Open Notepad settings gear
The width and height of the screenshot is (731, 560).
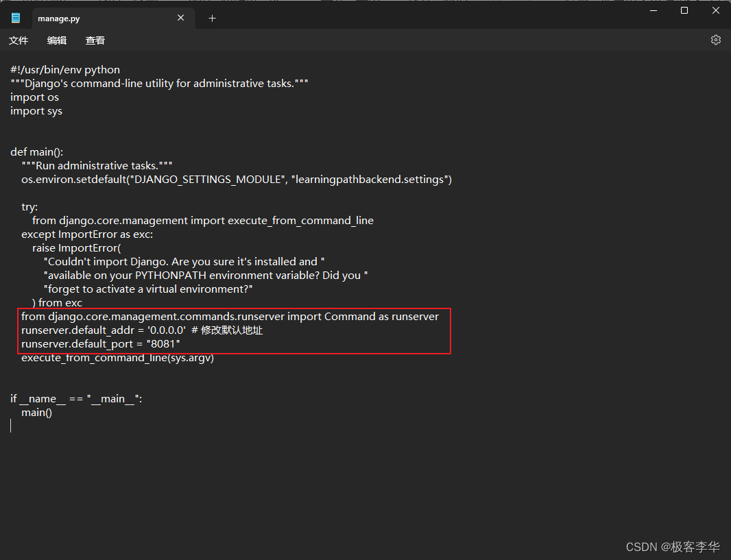(716, 40)
